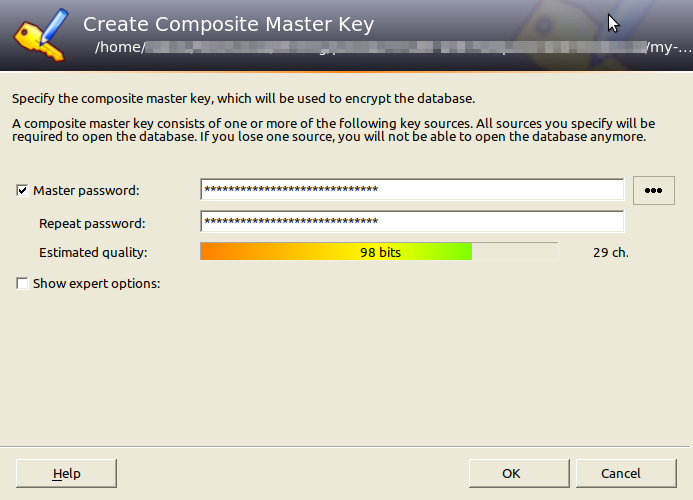
Task: Cancel the master key dialog
Action: click(621, 473)
